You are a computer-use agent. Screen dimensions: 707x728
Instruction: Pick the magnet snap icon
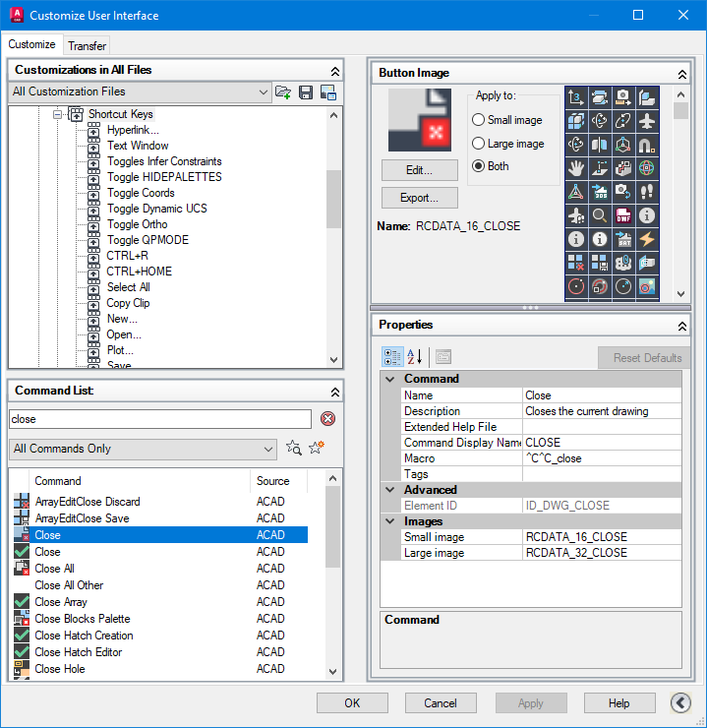click(x=647, y=145)
